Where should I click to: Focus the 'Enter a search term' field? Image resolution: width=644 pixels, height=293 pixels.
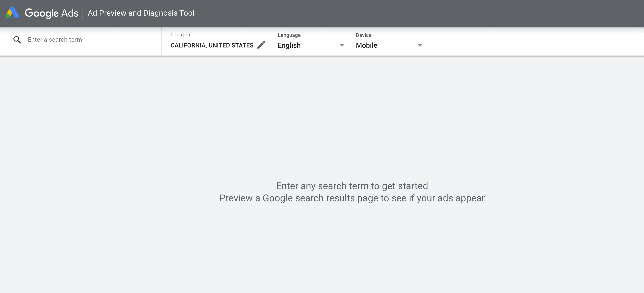(x=90, y=40)
